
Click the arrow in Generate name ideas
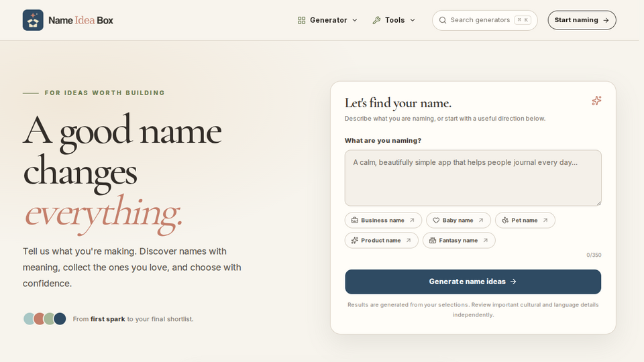click(513, 282)
